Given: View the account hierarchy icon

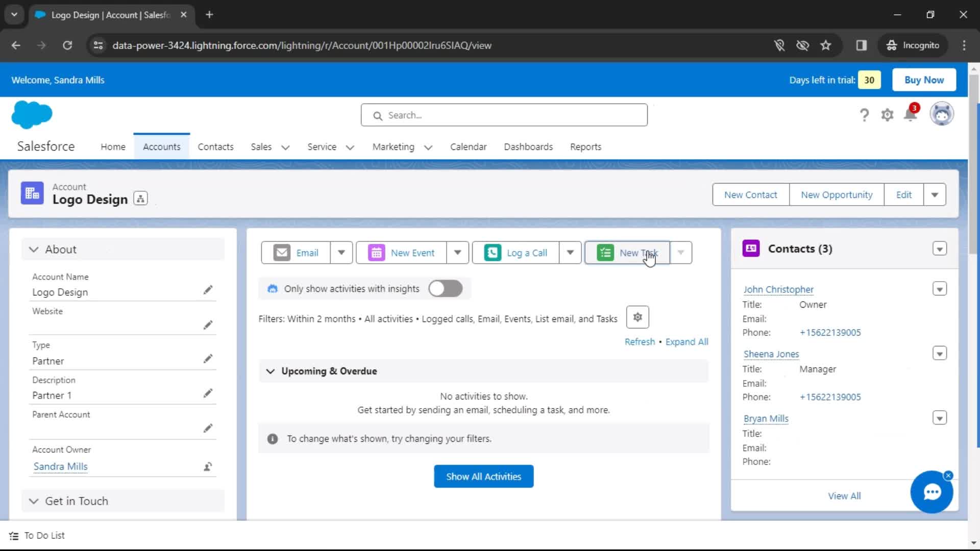Looking at the screenshot, I should pyautogui.click(x=140, y=198).
